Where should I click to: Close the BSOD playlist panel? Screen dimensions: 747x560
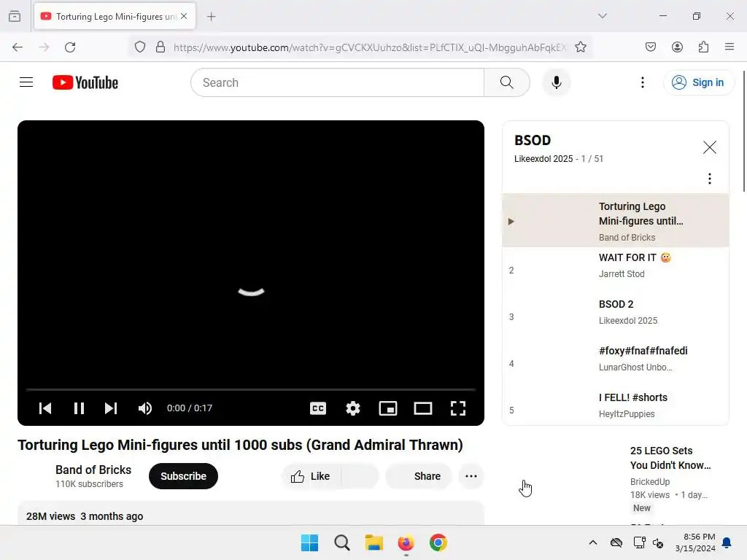[x=709, y=147]
